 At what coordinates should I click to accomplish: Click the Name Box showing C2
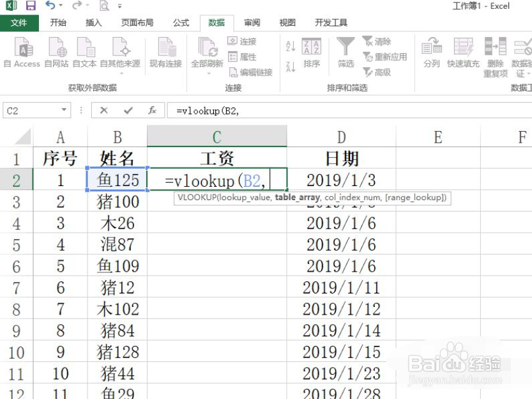(31, 111)
